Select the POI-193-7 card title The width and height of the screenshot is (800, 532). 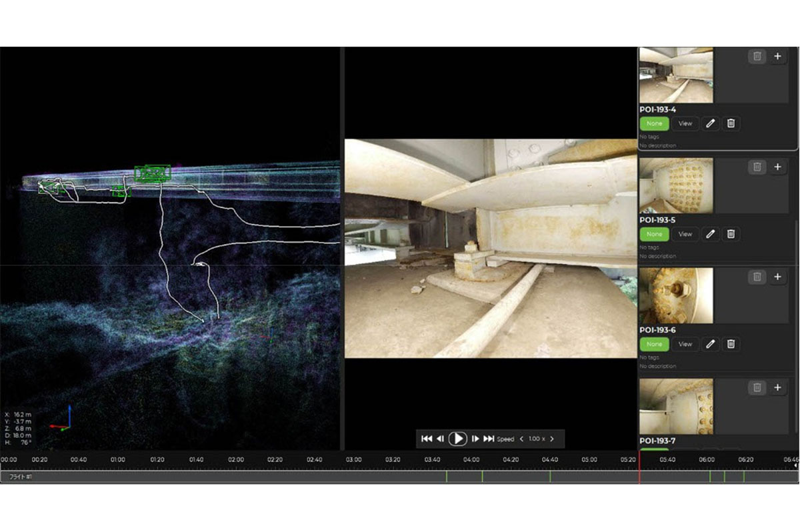point(659,440)
